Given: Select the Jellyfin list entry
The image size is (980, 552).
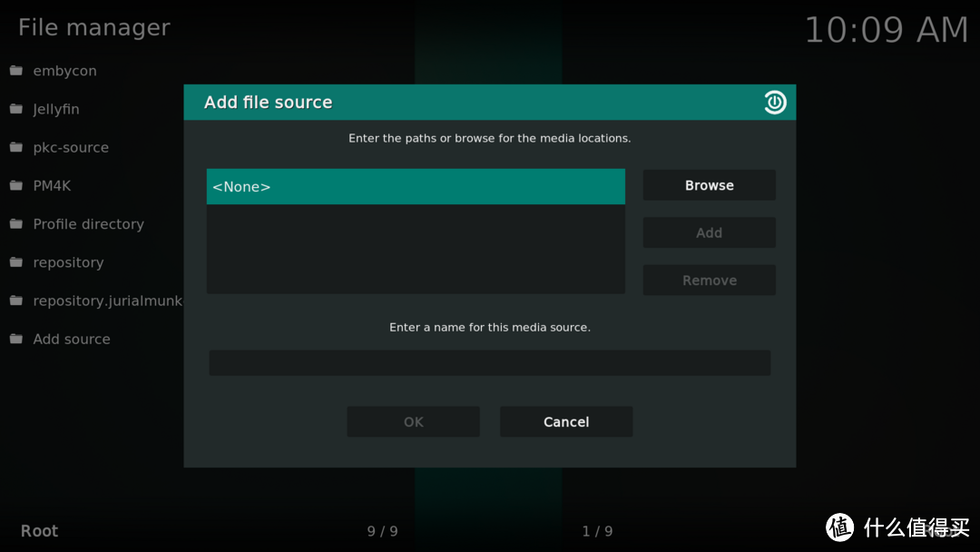Looking at the screenshot, I should click(56, 109).
